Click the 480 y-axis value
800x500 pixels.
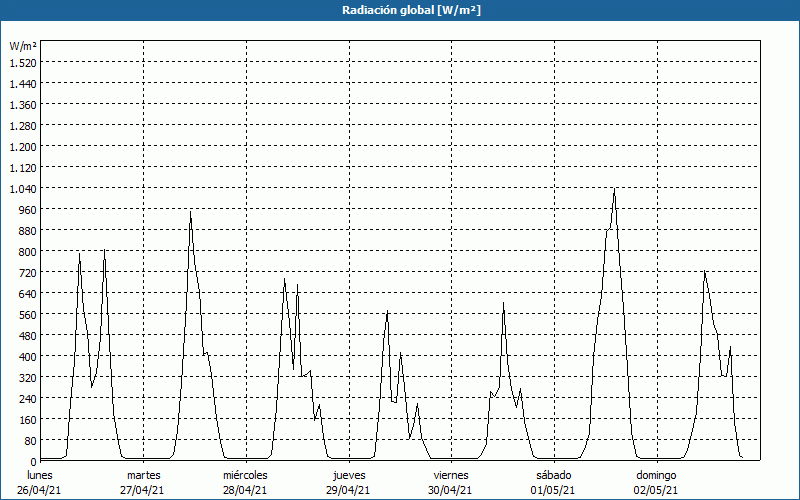tap(27, 336)
